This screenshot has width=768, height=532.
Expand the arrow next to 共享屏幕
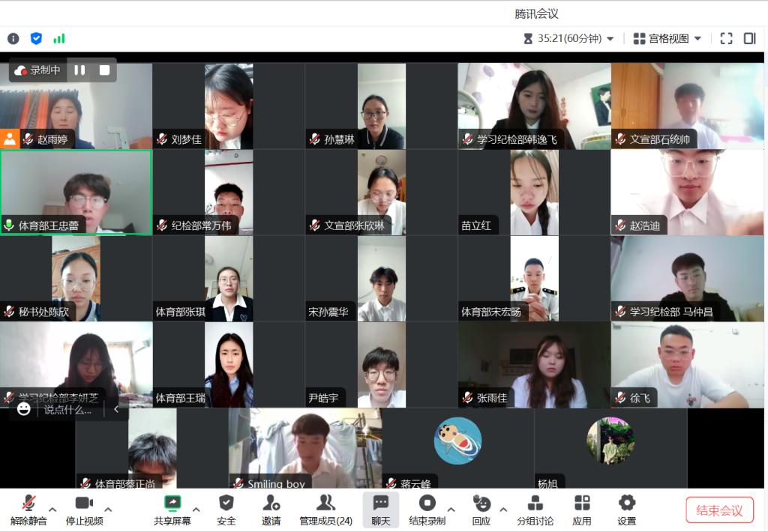click(196, 510)
